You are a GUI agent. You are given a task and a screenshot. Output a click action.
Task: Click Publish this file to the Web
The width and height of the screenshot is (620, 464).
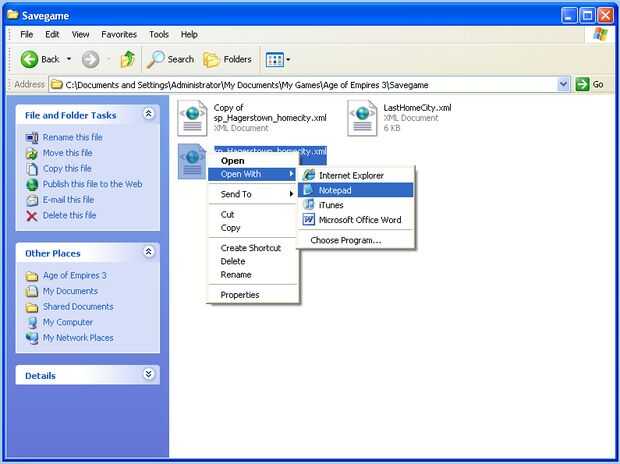point(92,184)
